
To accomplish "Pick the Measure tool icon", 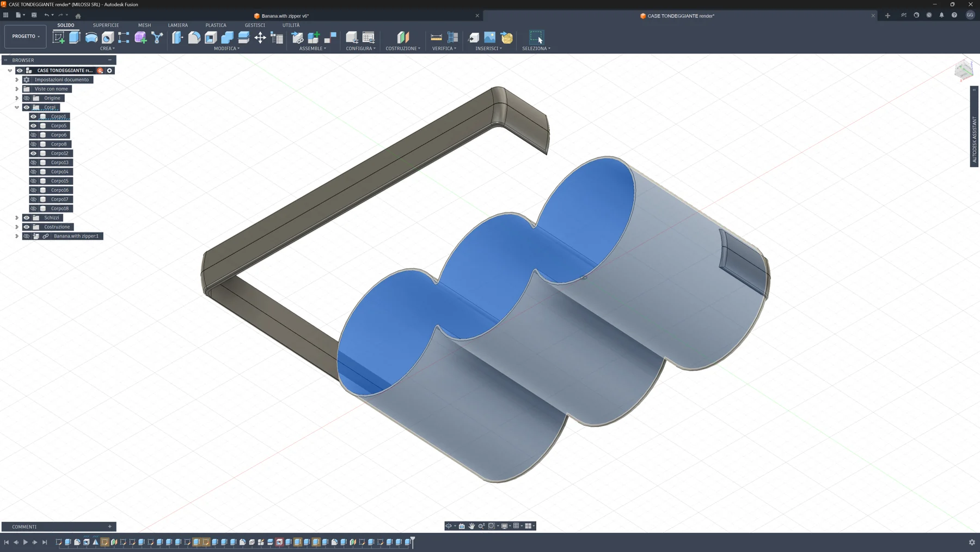I will click(x=436, y=37).
